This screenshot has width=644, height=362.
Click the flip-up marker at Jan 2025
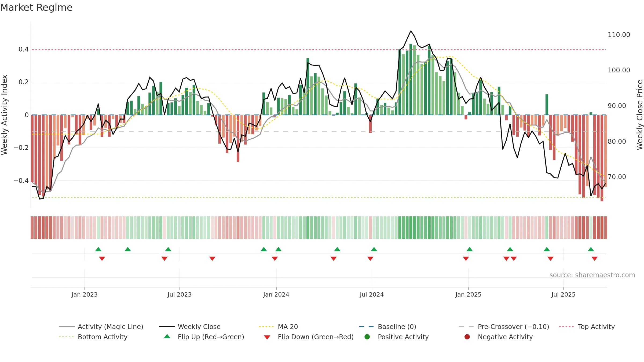pos(469,249)
